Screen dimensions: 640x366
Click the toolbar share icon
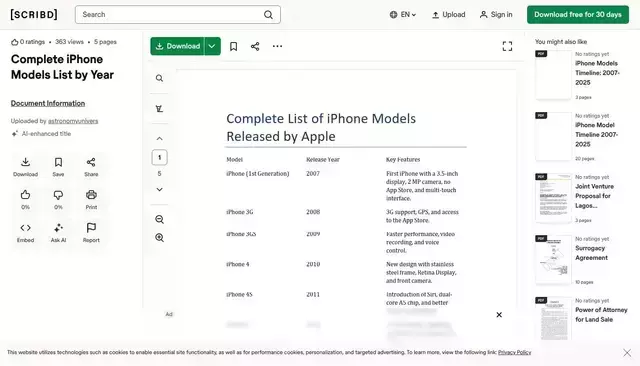tap(255, 47)
